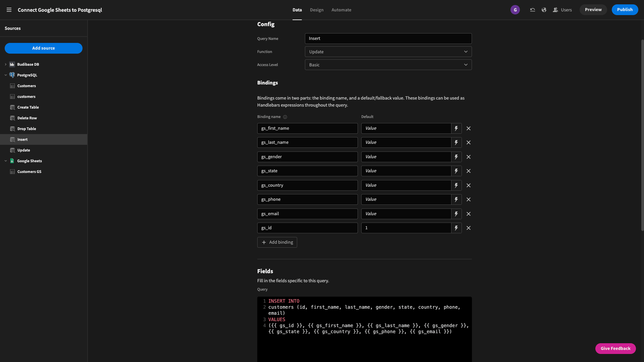Expand the Budibase DB source
Screen dimensions: 644x362
pos(5,64)
